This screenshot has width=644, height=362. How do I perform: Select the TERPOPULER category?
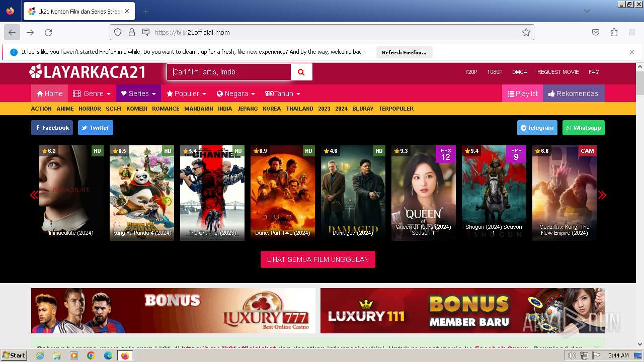(x=396, y=109)
